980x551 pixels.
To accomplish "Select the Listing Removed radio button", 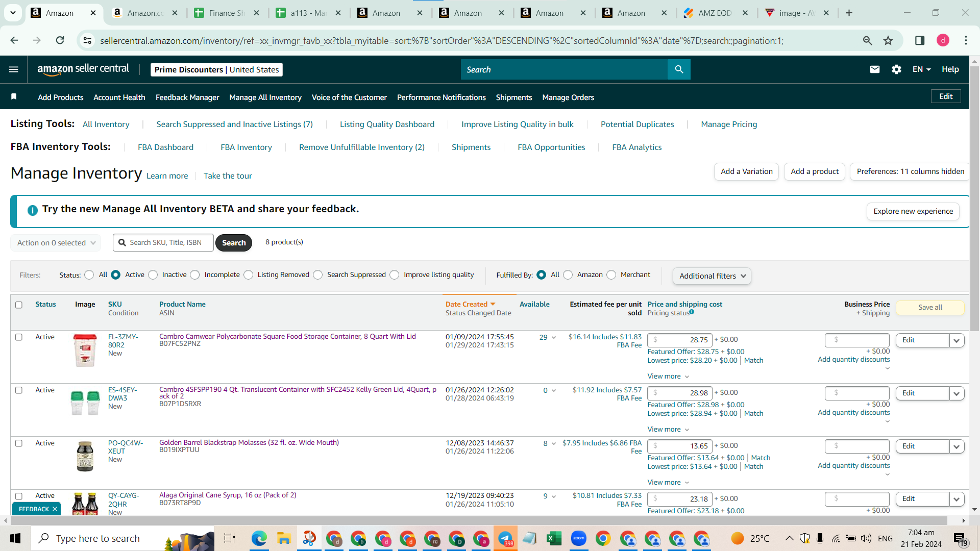I will 249,275.
